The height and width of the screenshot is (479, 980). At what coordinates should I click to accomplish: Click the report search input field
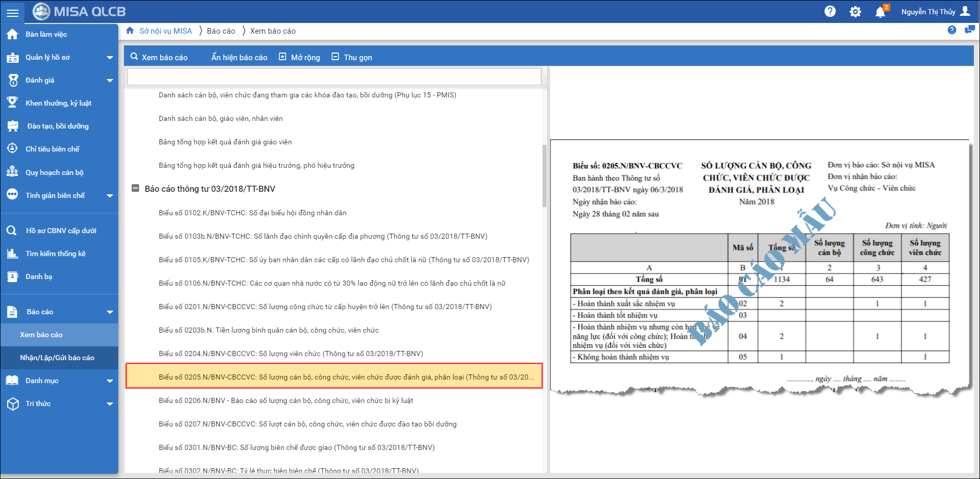(334, 77)
